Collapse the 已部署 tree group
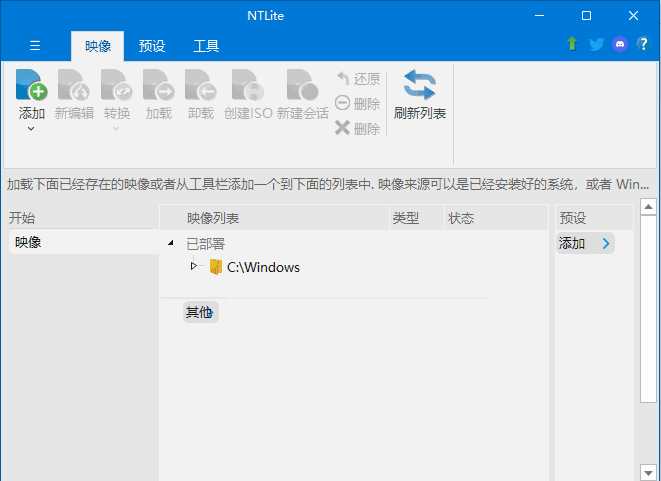 click(171, 243)
